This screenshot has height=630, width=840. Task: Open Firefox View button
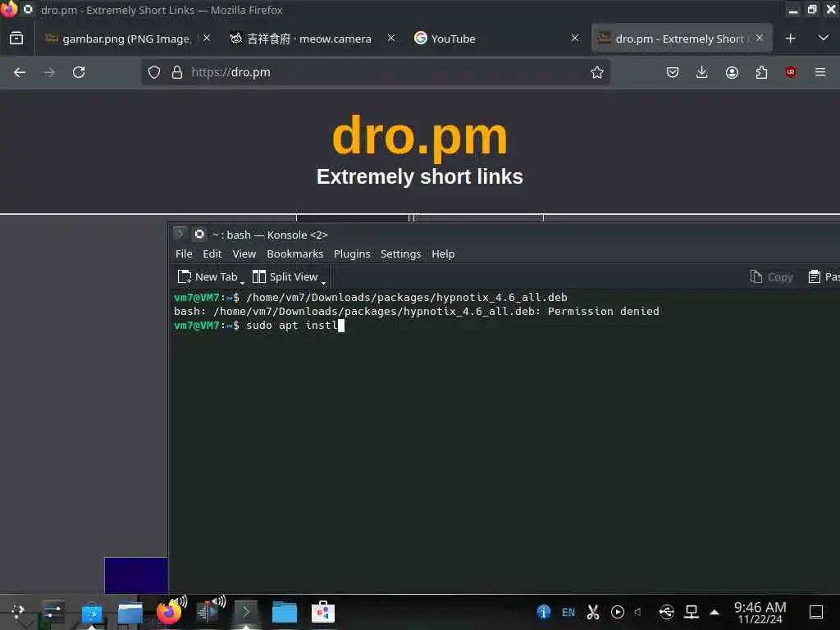click(x=16, y=39)
